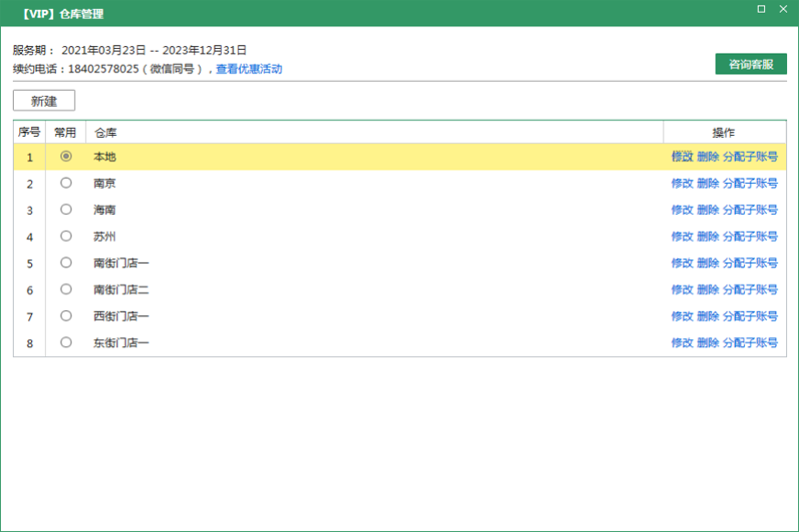Image resolution: width=799 pixels, height=532 pixels.
Task: Open 咨询客服 customer service
Action: tap(750, 64)
